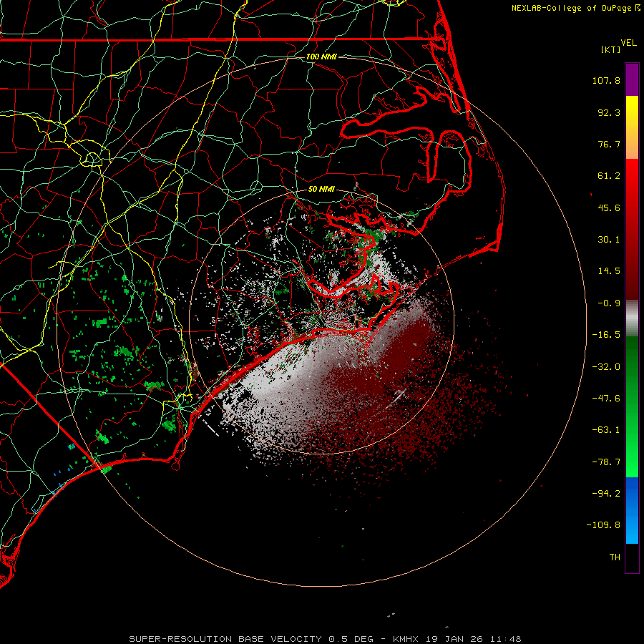Image resolution: width=644 pixels, height=644 pixels.
Task: Click the [KT] units label
Action: click(x=611, y=49)
